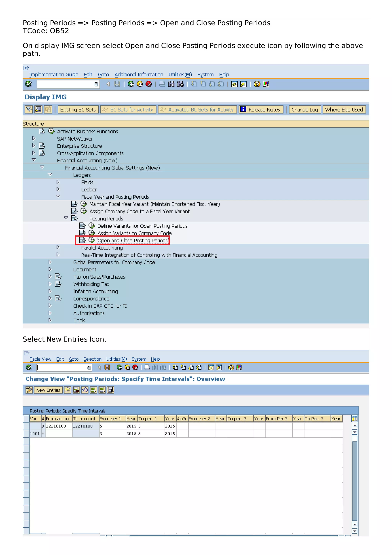
Task: Click the green checkmark Enter icon in Display IMG toolbar
Action: click(x=28, y=84)
